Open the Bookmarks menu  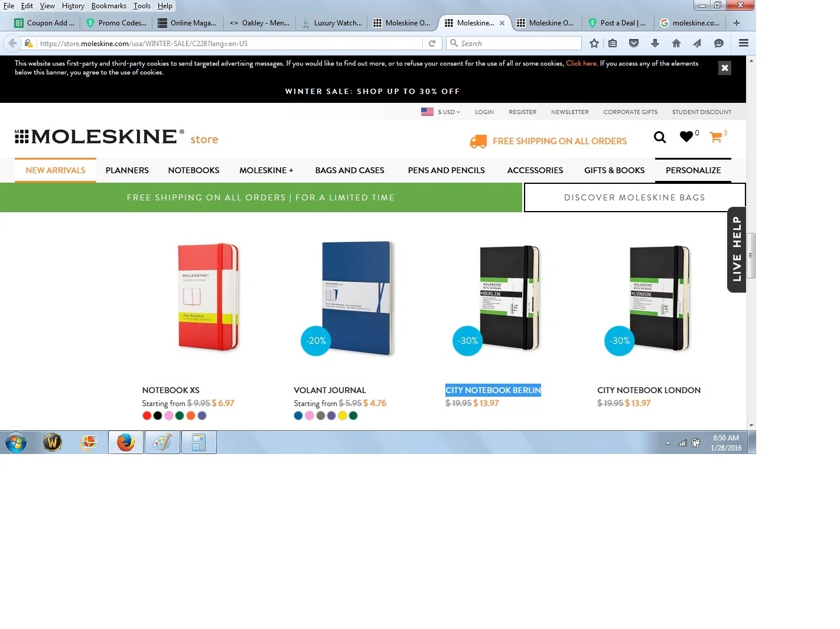pyautogui.click(x=109, y=6)
